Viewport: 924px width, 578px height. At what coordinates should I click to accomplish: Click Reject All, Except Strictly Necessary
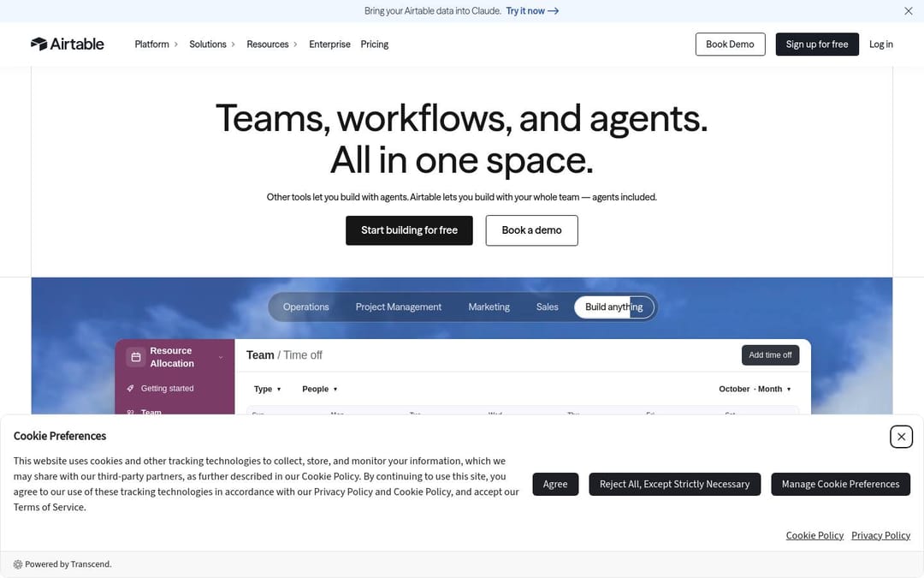click(675, 484)
